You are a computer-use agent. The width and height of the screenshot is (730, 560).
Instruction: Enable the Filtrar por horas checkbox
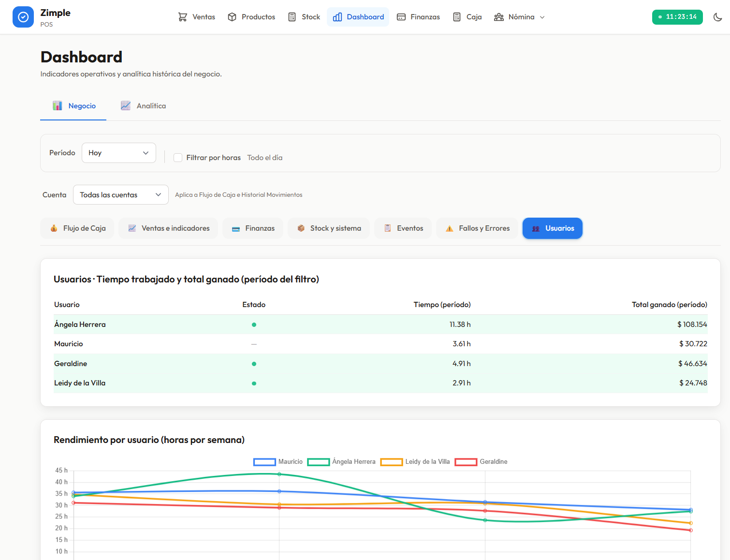pyautogui.click(x=178, y=158)
